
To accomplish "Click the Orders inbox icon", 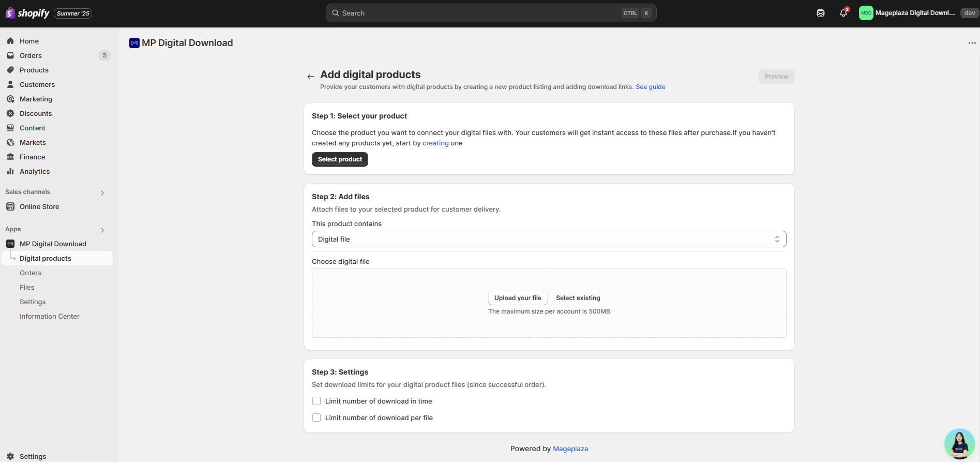I will coord(10,55).
